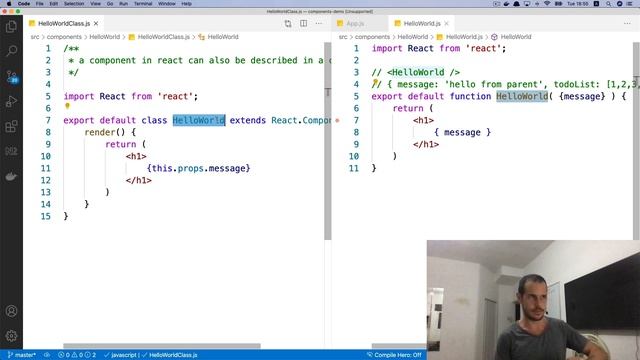Open the Window menu

point(167,4)
